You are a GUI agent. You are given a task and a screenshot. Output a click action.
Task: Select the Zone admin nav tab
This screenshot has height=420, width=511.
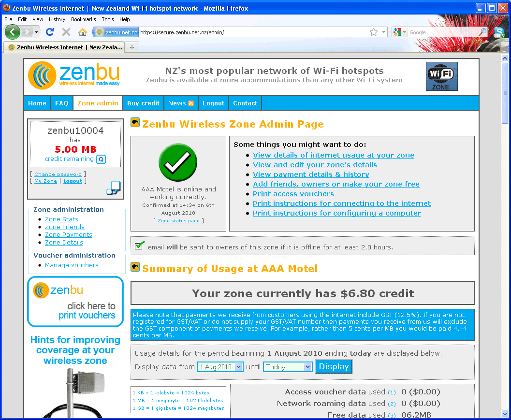98,103
